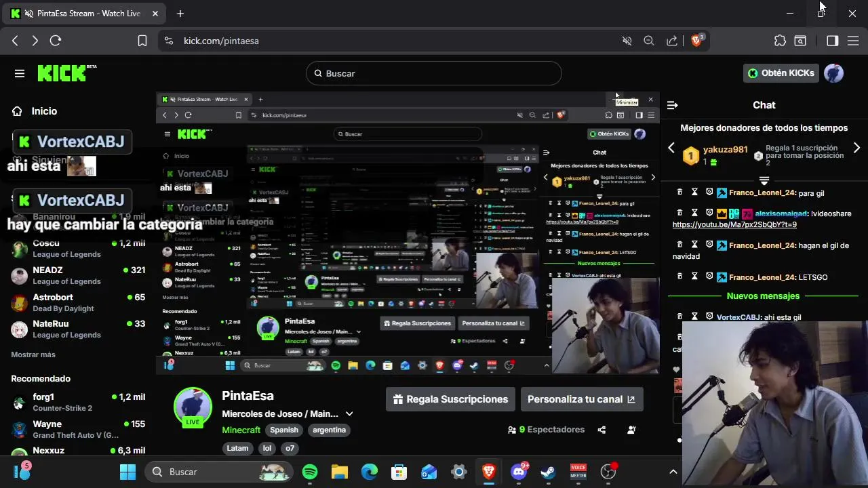The image size is (868, 488).
Task: Open NEADZ's channel in the sidebar
Action: click(78, 275)
